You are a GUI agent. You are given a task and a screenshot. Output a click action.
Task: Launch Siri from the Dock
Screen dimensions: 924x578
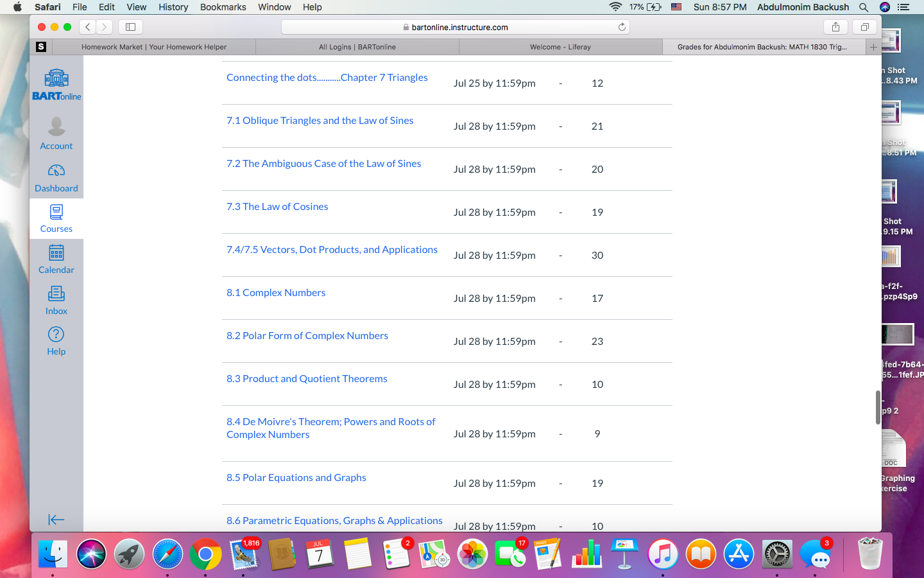(x=91, y=554)
